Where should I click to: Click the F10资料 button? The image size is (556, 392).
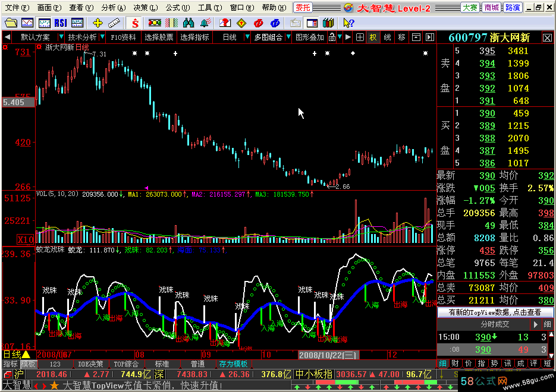coord(123,37)
